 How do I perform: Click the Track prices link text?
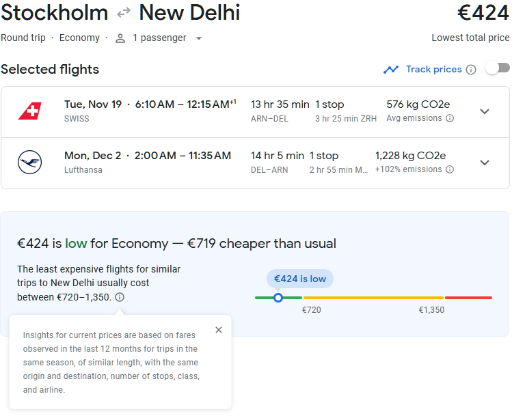point(433,69)
